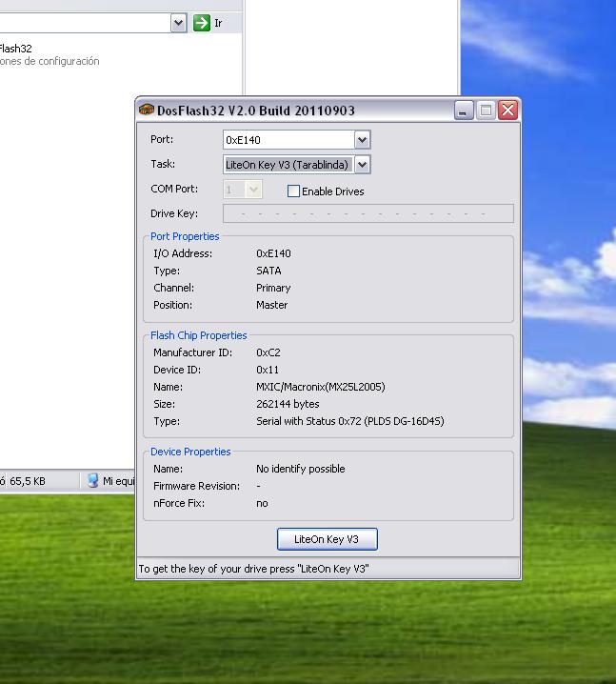Click the green Go arrow icon

pos(201,23)
